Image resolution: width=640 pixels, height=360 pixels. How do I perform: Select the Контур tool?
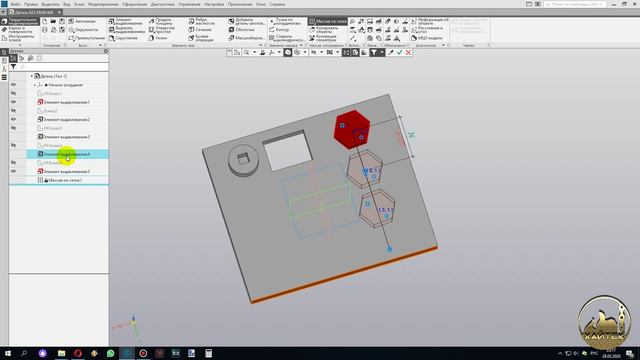(279, 30)
